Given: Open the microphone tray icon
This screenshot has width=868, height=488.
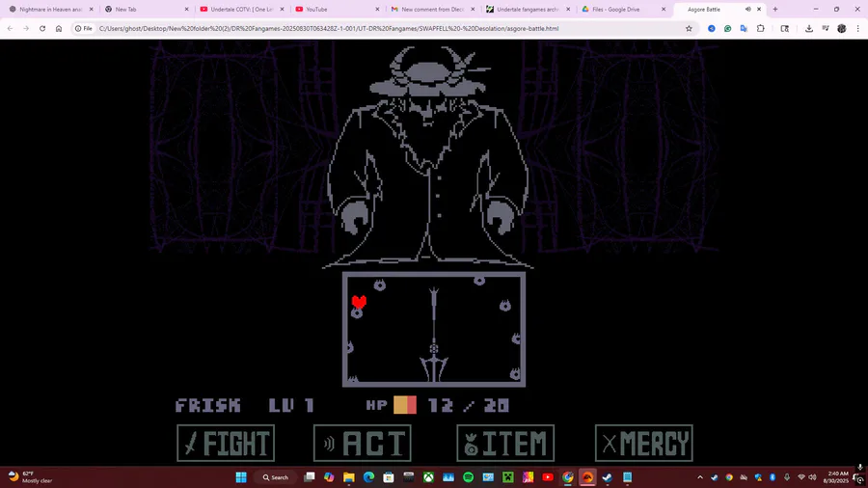Looking at the screenshot, I should [787, 477].
